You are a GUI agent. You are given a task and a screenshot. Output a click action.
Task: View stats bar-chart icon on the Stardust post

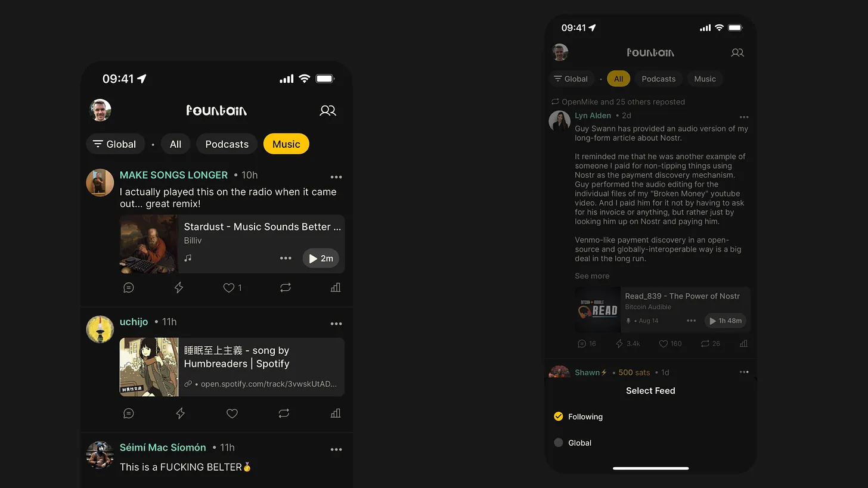pos(336,288)
